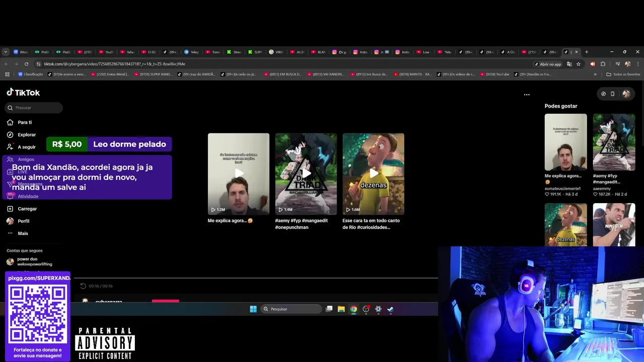This screenshot has height=362, width=644.
Task: Switch to the first PixGG tab
Action: tap(42, 52)
